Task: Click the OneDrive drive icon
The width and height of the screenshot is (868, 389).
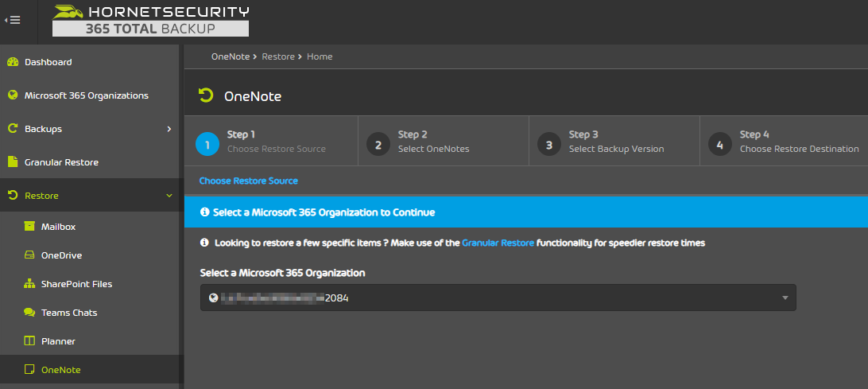Action: click(x=29, y=255)
